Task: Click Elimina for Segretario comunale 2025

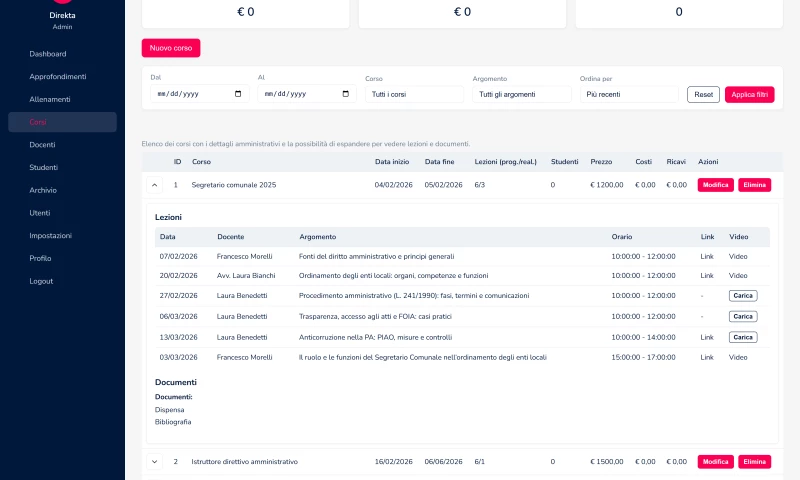Action: 755,185
